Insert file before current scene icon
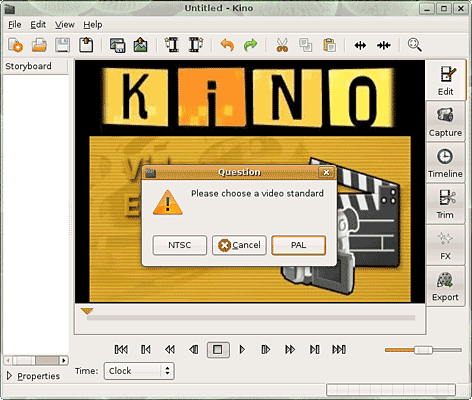472x400 pixels. coord(172,45)
